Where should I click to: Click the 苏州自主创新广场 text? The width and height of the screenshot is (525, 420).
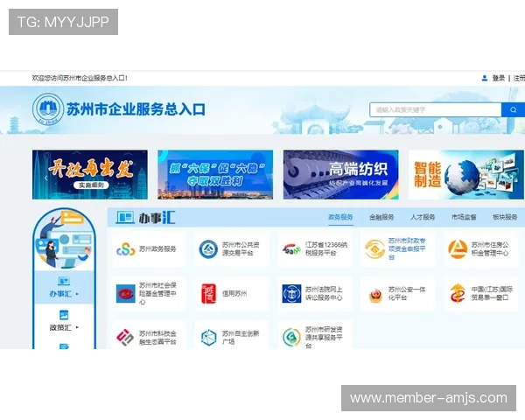pyautogui.click(x=241, y=338)
